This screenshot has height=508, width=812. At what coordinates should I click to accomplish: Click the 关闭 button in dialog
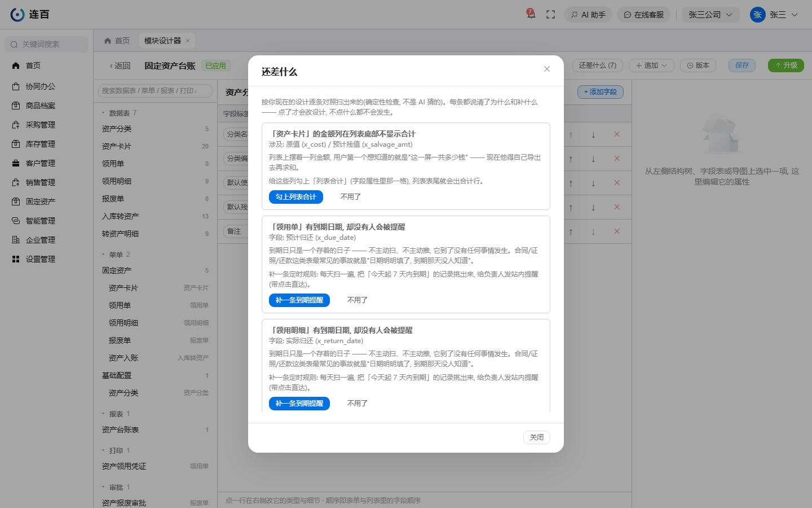click(x=537, y=437)
